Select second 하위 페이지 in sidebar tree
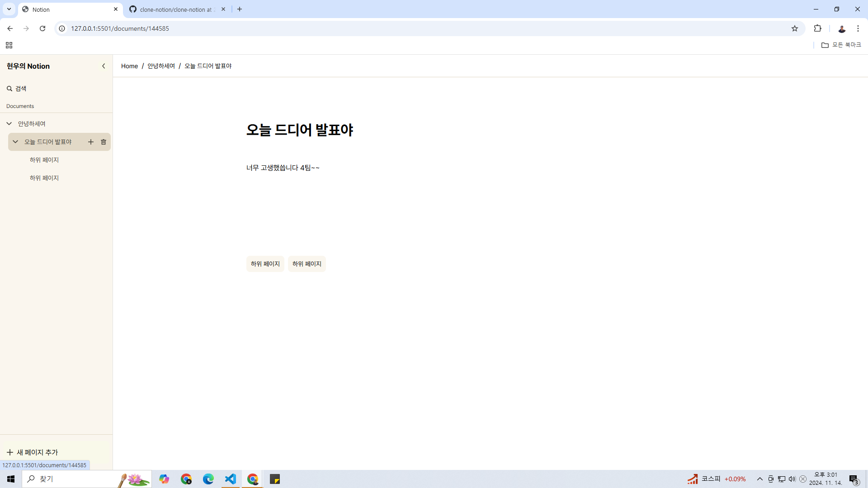This screenshot has height=488, width=868. (44, 178)
